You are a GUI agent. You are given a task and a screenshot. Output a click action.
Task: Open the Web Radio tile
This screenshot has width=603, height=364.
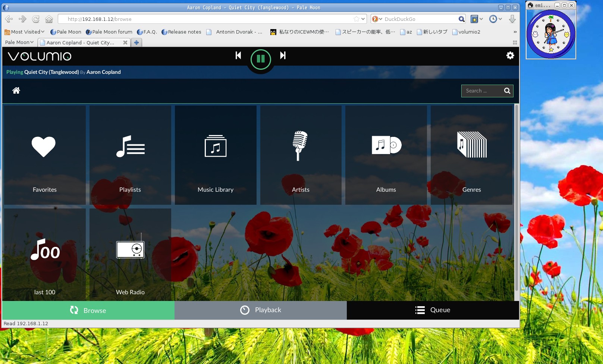[x=130, y=255]
